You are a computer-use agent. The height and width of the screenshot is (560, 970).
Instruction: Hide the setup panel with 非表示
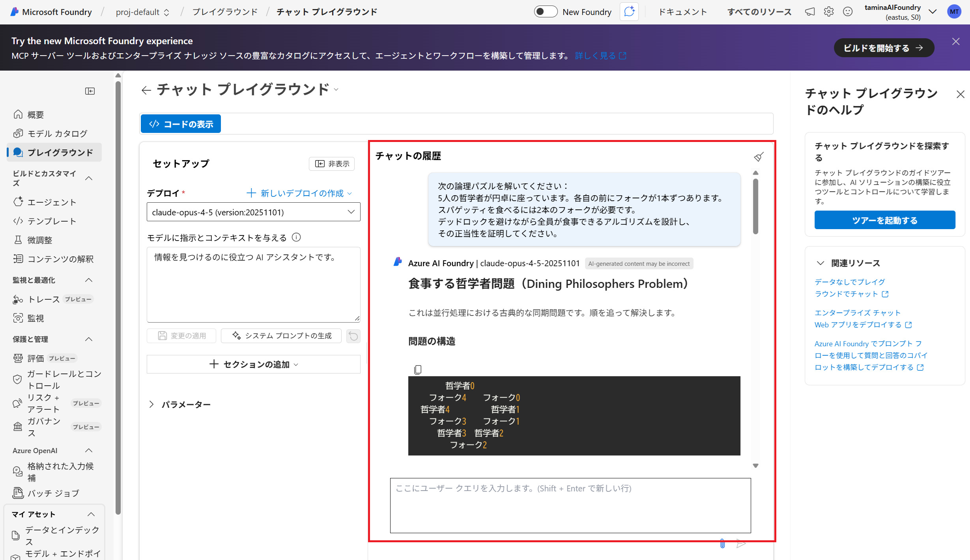click(332, 164)
